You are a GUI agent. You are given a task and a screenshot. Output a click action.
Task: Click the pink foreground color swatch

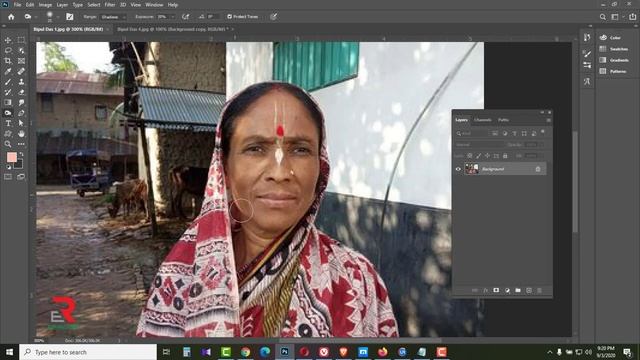11,157
